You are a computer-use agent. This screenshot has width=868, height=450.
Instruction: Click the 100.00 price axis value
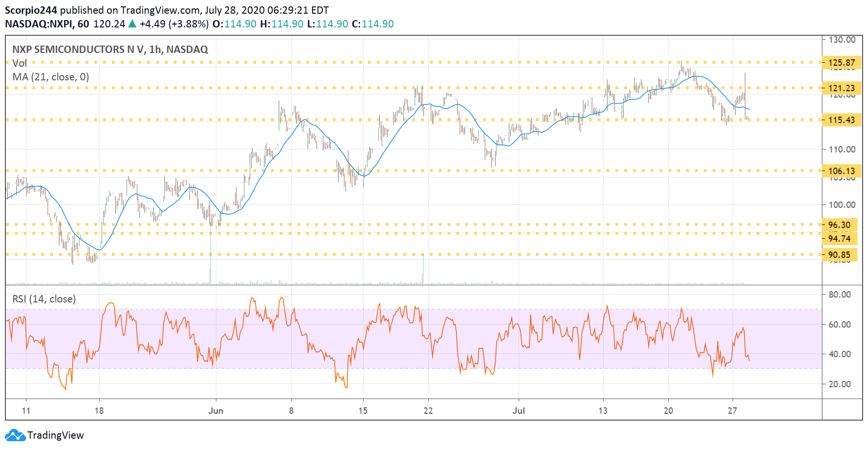842,205
